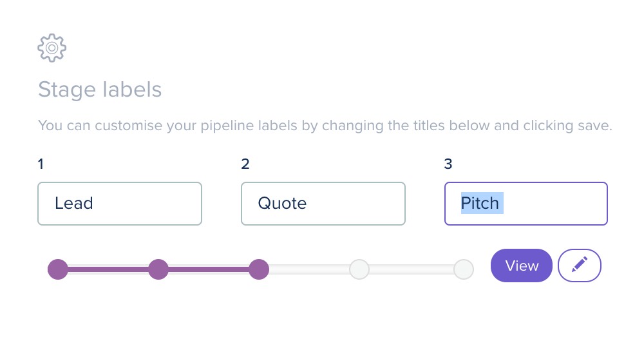
Task: Click the number 3 label above Pitch
Action: (448, 164)
